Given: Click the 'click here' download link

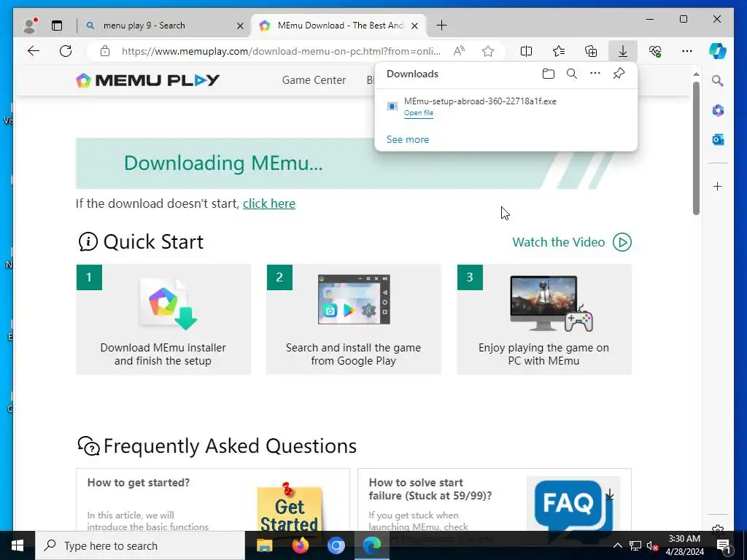Looking at the screenshot, I should [269, 203].
